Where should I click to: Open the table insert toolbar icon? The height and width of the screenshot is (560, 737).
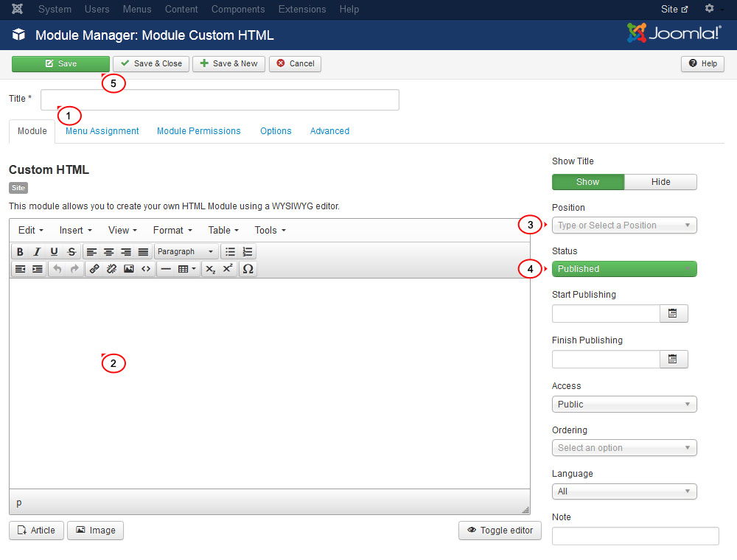click(x=186, y=269)
